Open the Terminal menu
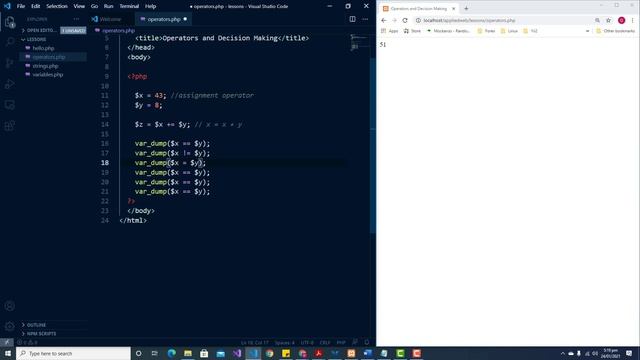640x360 pixels. (x=129, y=6)
